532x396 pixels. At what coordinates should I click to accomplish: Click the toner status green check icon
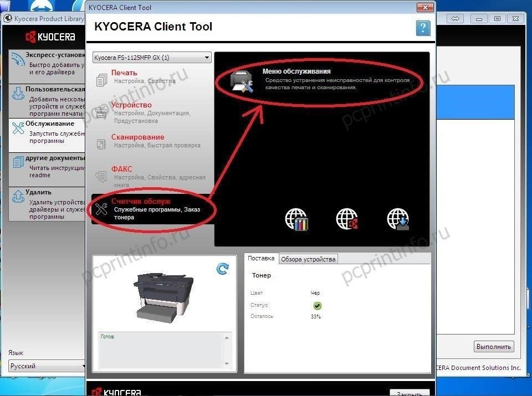pos(317,306)
